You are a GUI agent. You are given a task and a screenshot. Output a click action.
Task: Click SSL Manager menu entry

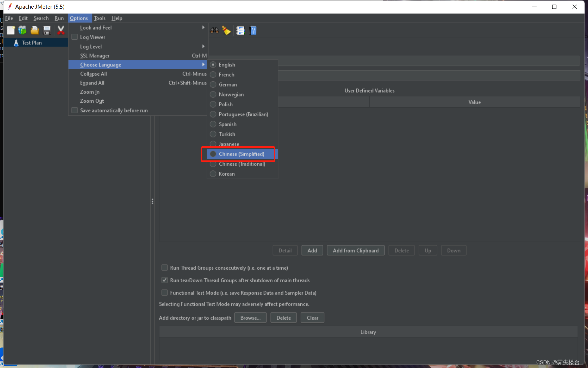(138, 56)
